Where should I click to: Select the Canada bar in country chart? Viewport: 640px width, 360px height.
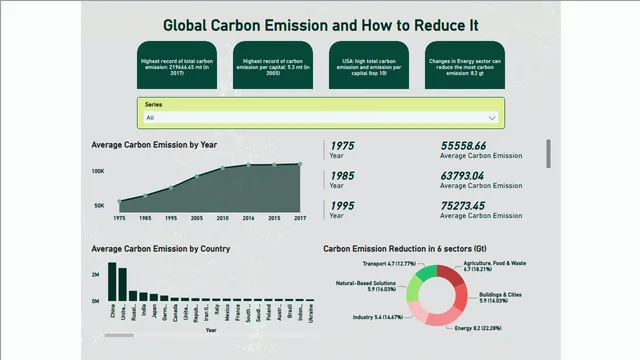pos(175,299)
